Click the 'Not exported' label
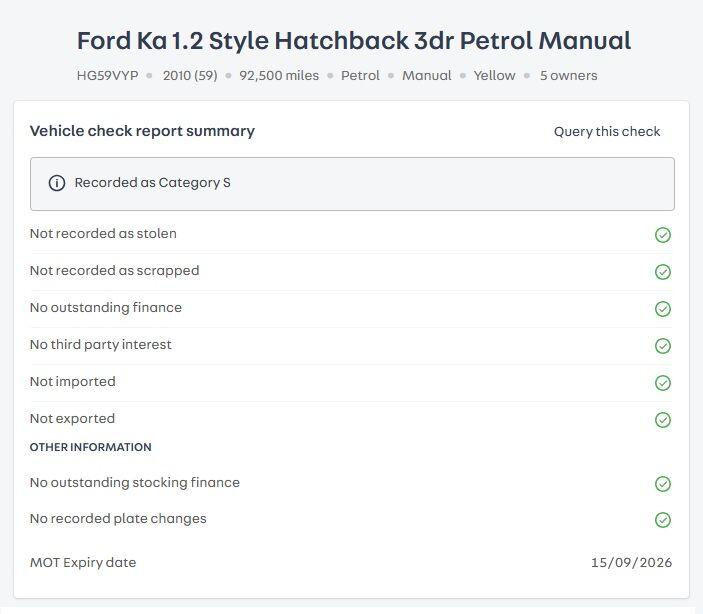This screenshot has height=614, width=703. point(72,419)
